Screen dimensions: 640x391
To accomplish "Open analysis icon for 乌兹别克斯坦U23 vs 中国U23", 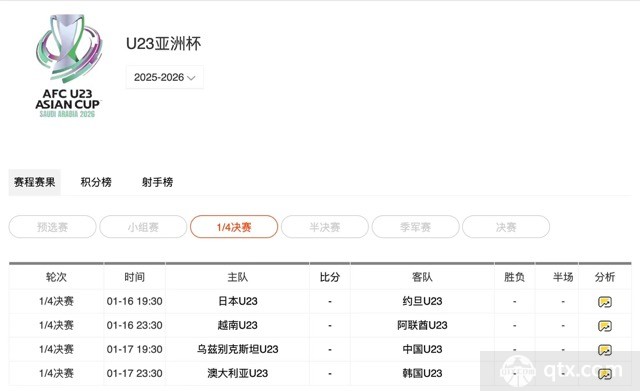I will [x=604, y=350].
